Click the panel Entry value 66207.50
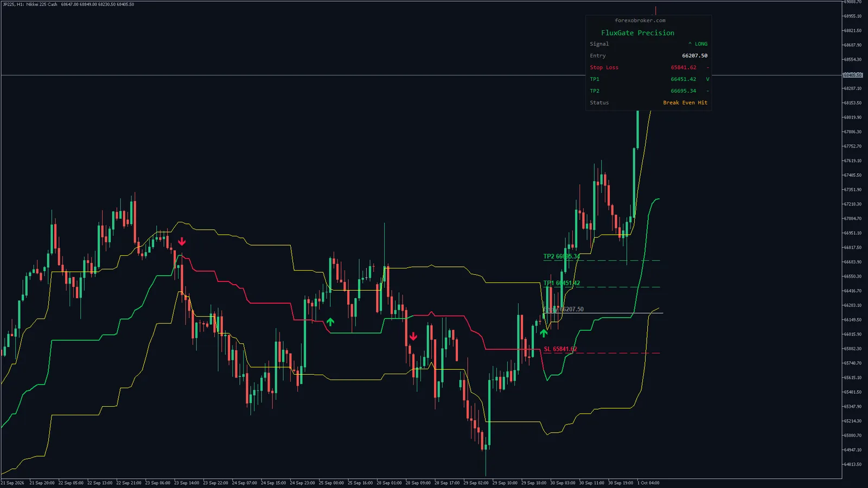Image resolution: width=868 pixels, height=488 pixels. [694, 56]
